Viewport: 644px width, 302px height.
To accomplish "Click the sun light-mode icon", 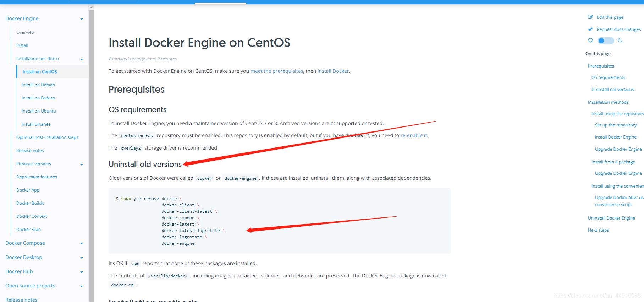I will pos(590,40).
